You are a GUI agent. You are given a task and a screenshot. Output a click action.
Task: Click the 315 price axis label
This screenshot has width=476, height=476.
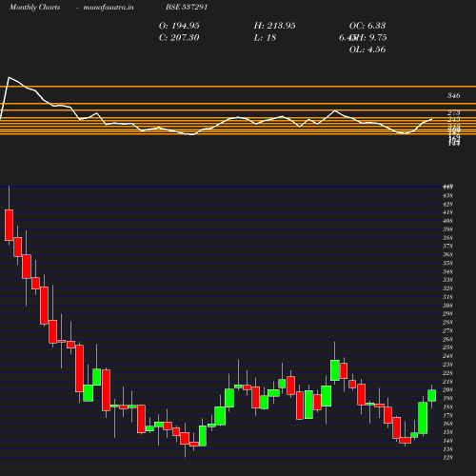click(x=447, y=297)
